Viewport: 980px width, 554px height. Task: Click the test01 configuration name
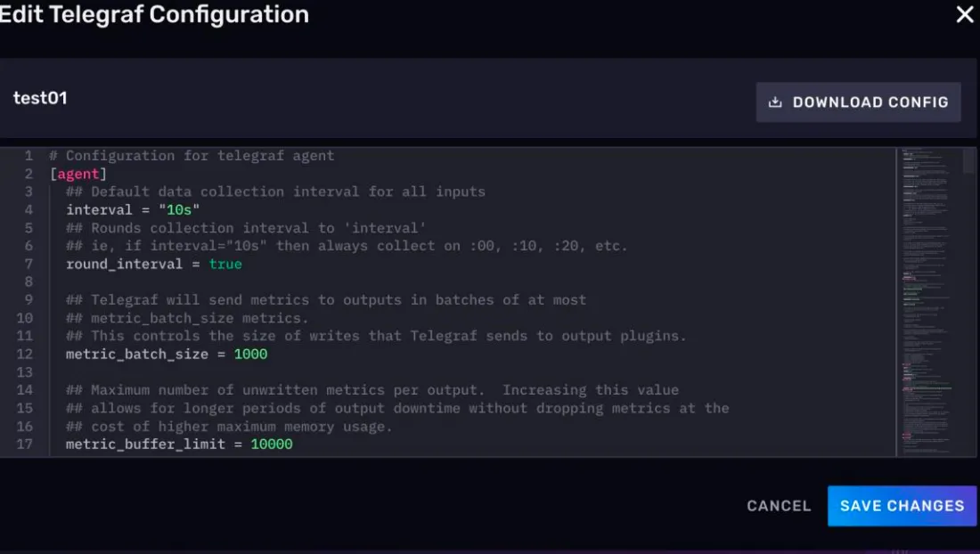[x=40, y=98]
